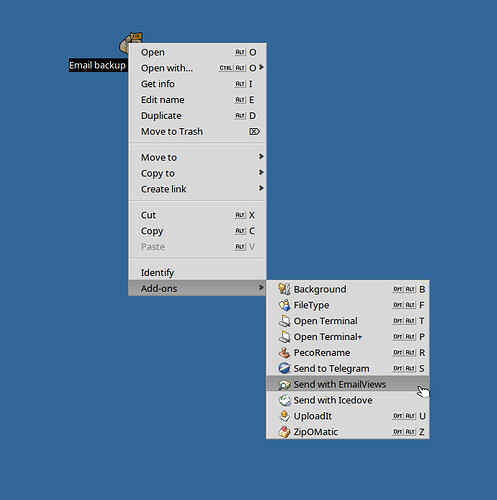Choose Identify menu entry
Screen dimensions: 497x500
click(197, 273)
